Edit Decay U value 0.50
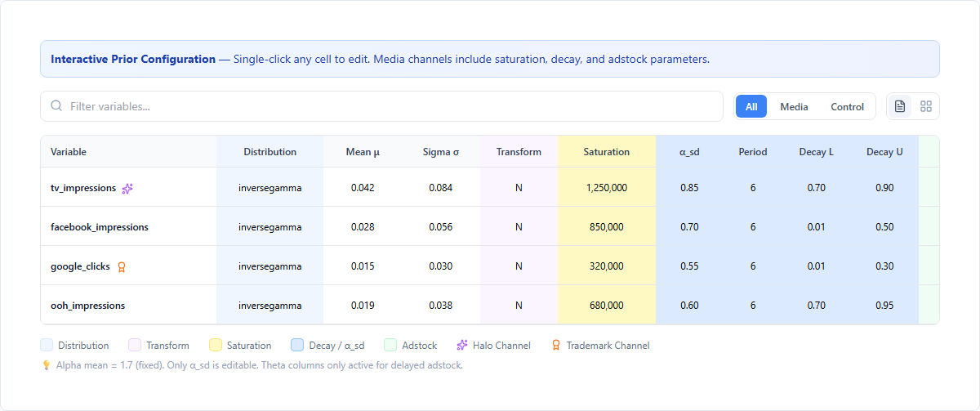 (x=884, y=227)
